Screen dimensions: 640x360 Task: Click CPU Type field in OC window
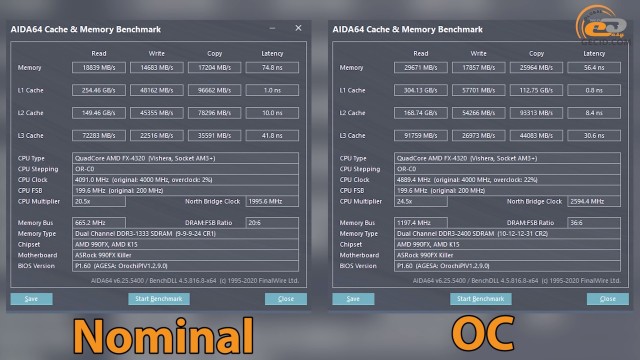[x=507, y=158]
